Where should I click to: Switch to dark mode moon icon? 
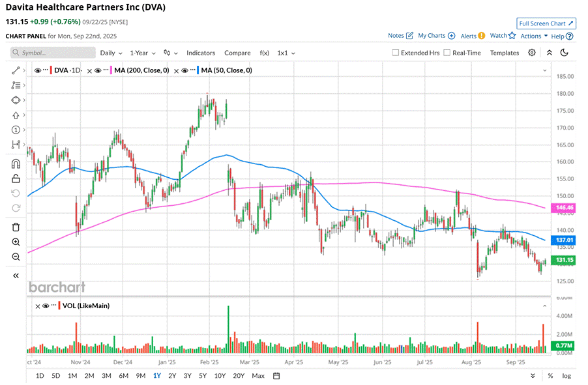click(x=564, y=53)
